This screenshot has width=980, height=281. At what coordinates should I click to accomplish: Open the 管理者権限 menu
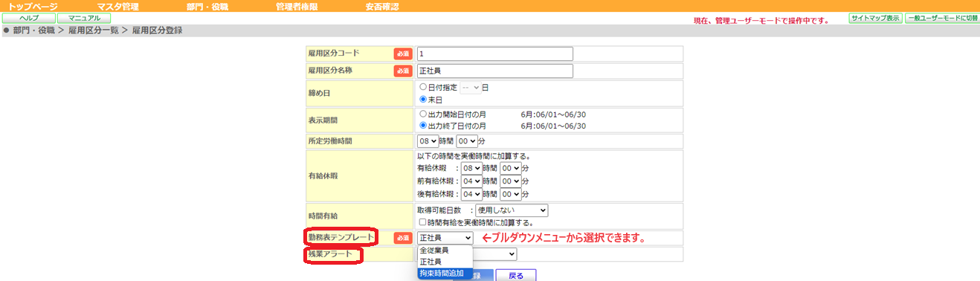tap(296, 6)
